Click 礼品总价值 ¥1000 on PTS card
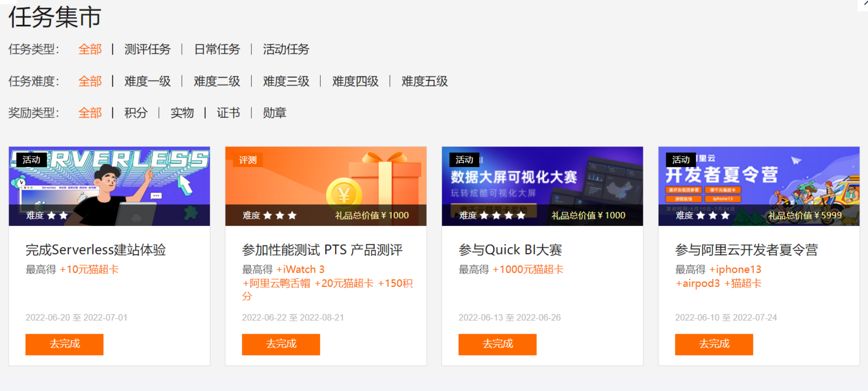The width and height of the screenshot is (868, 391). tap(372, 216)
